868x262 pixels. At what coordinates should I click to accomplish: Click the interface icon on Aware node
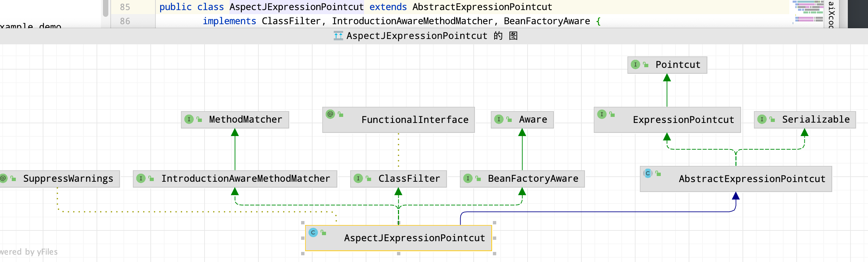click(499, 119)
